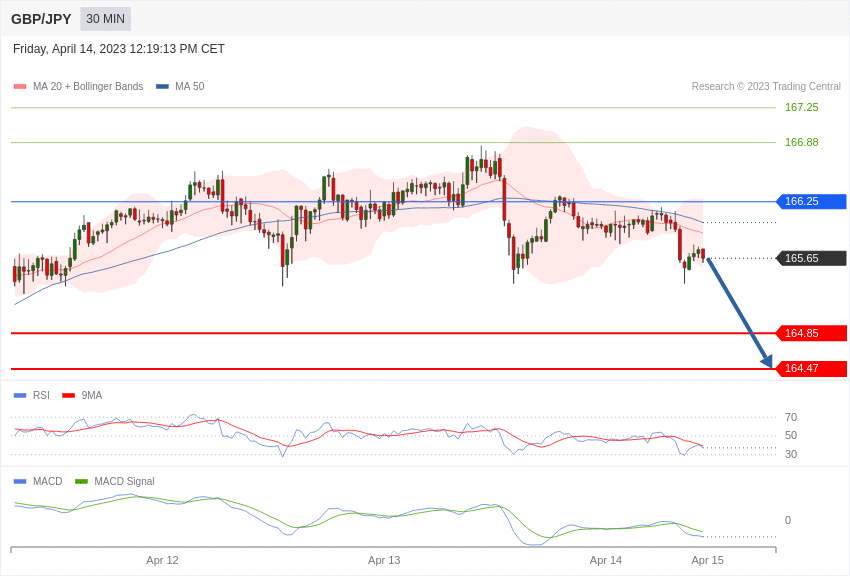
Task: Click the 166.88 resistance level label
Action: [802, 142]
